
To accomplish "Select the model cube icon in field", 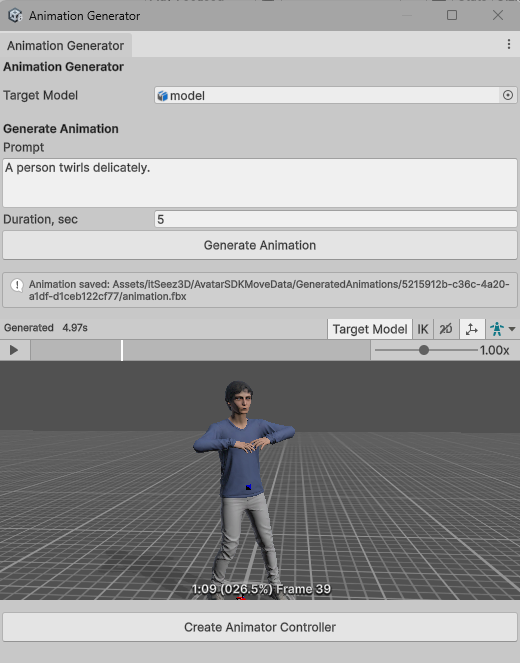I will [x=162, y=96].
